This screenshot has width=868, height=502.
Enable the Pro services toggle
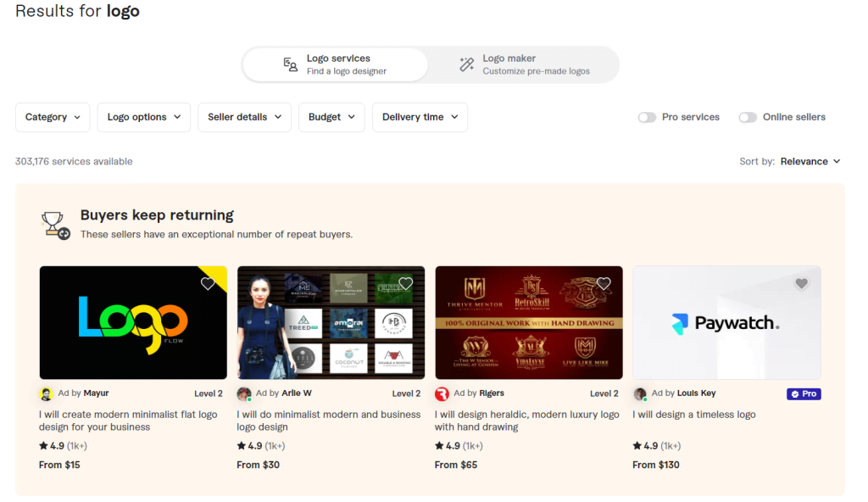(x=647, y=118)
